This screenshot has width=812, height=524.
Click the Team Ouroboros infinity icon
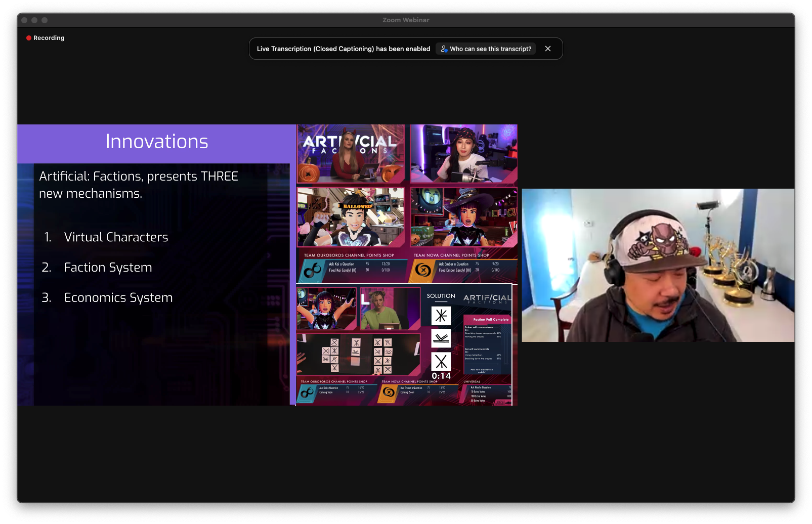pos(313,271)
